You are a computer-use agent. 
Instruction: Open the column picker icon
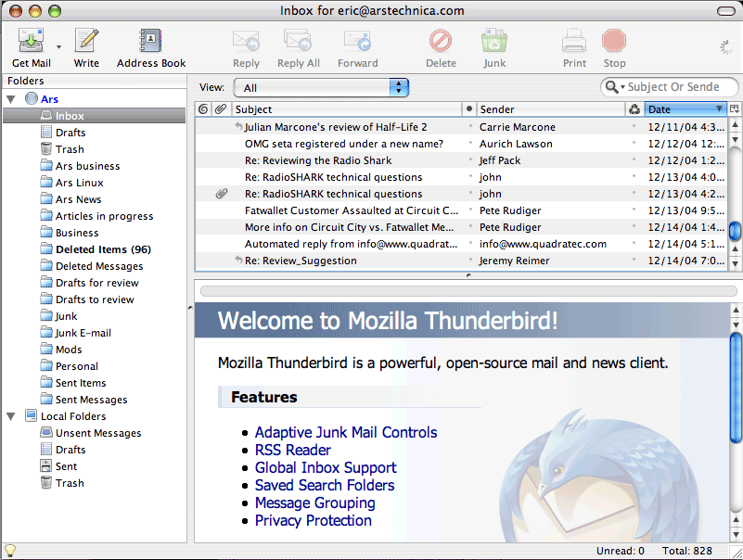click(735, 109)
